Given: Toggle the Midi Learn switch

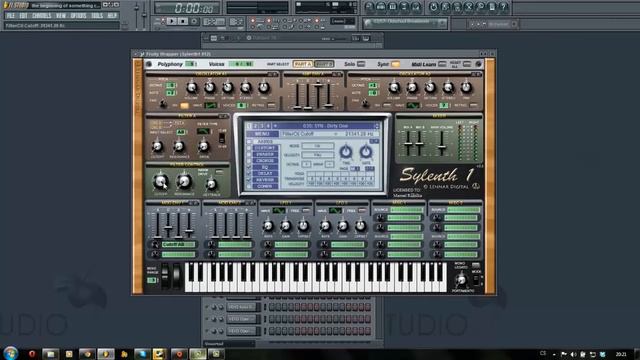Looking at the screenshot, I should (442, 64).
